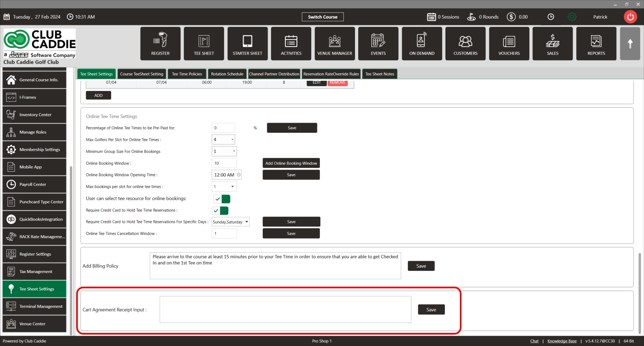Click the Cart Agreement Receipt Input field
The width and height of the screenshot is (644, 346).
(285, 309)
